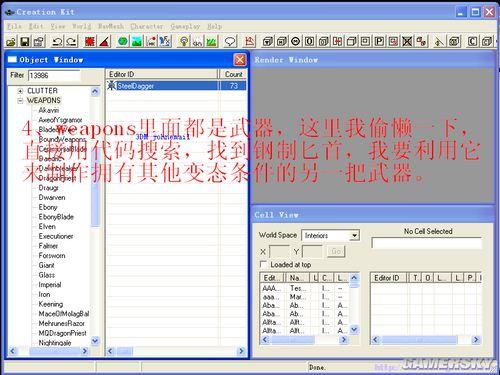Open the Gameplay menu
The width and height of the screenshot is (500, 375).
click(x=185, y=26)
